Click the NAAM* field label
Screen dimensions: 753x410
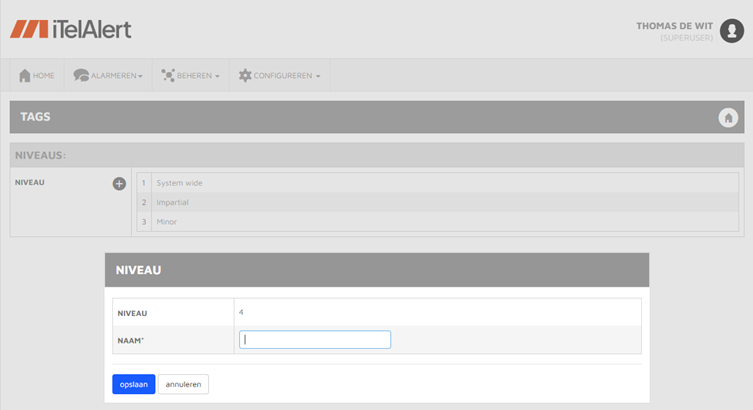[x=131, y=340]
